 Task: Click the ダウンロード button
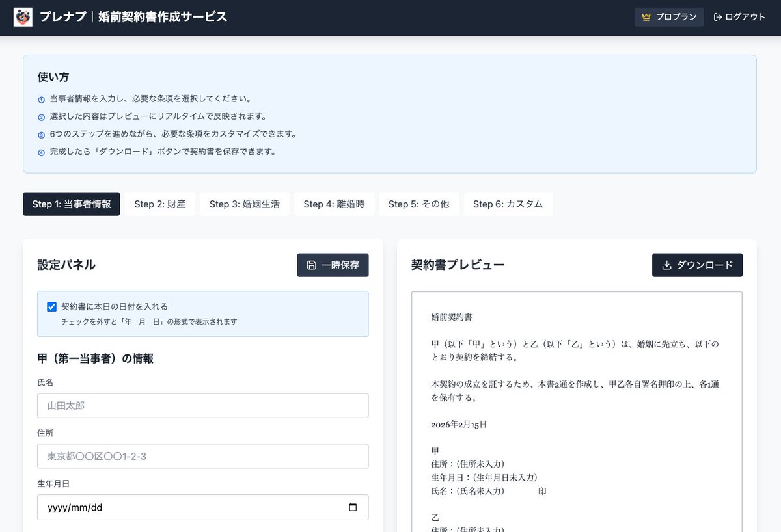click(697, 265)
